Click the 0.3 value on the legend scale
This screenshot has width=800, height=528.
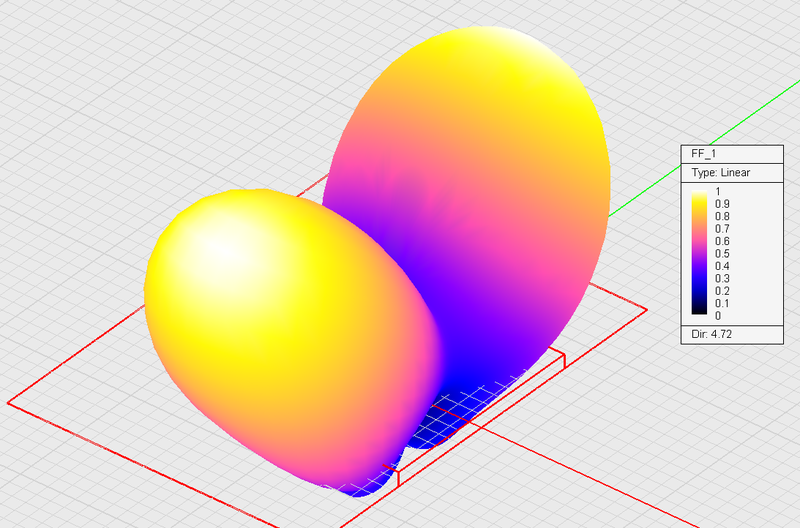pyautogui.click(x=722, y=278)
